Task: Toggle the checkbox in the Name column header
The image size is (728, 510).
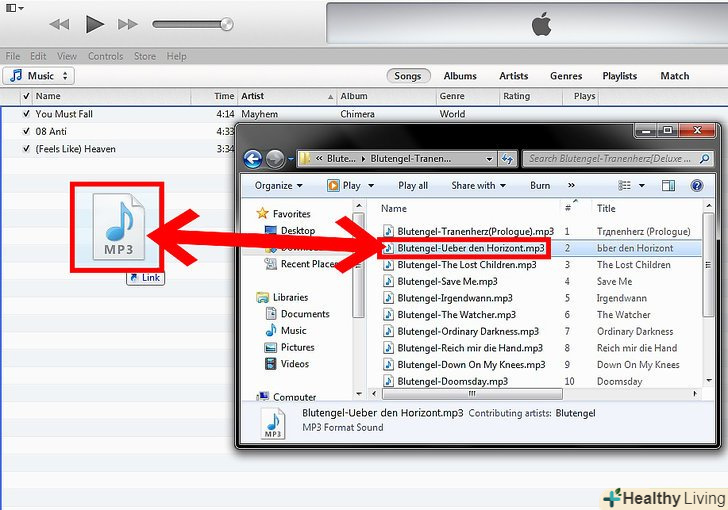Action: click(26, 96)
